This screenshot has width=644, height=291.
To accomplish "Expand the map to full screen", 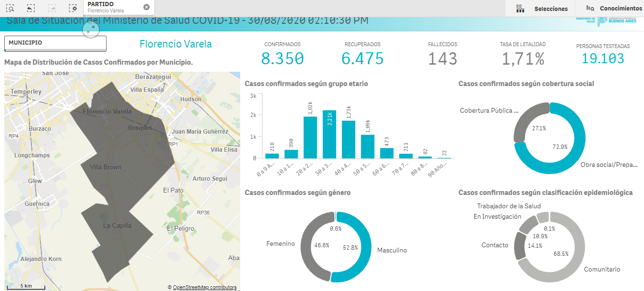I will [x=91, y=29].
